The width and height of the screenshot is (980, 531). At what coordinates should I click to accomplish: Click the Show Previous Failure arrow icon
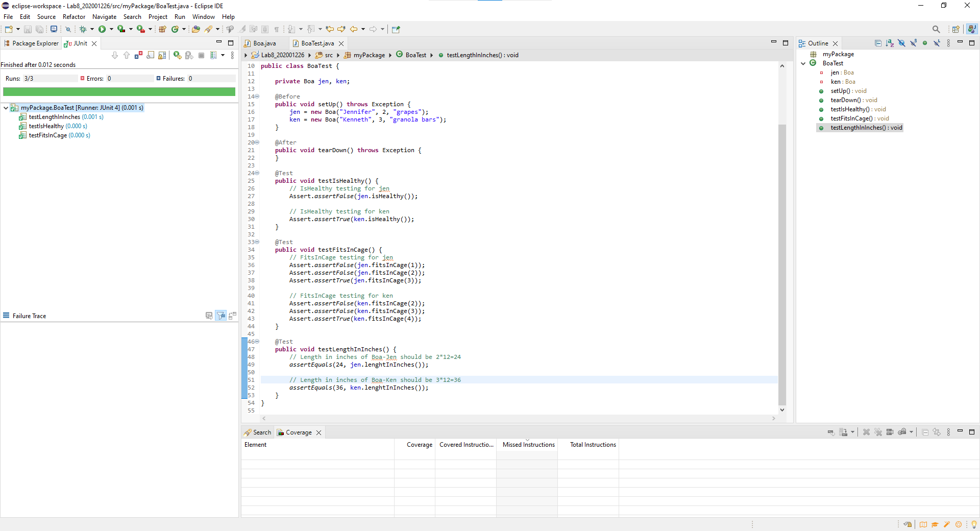tap(127, 55)
